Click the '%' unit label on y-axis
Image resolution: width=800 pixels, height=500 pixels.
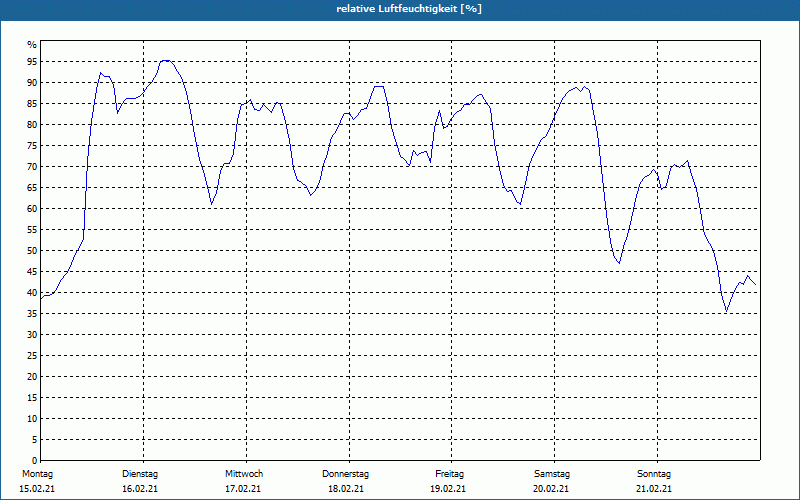coord(32,45)
